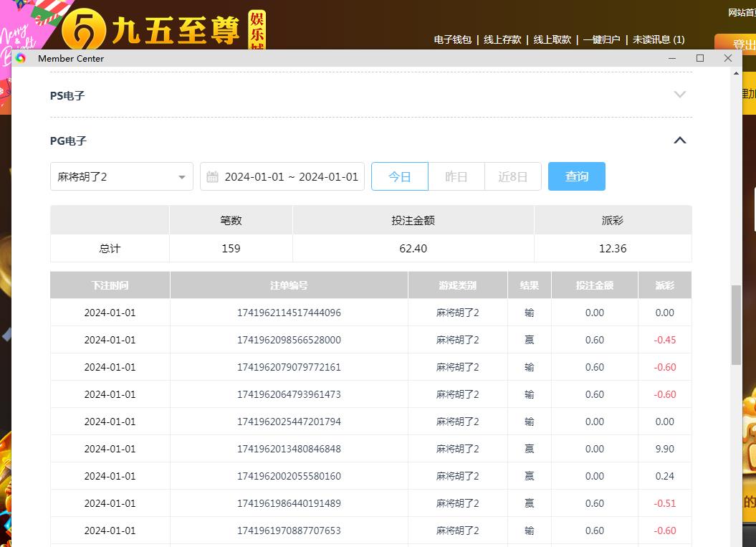
Task: Open the 电子钱包 link
Action: pos(453,40)
